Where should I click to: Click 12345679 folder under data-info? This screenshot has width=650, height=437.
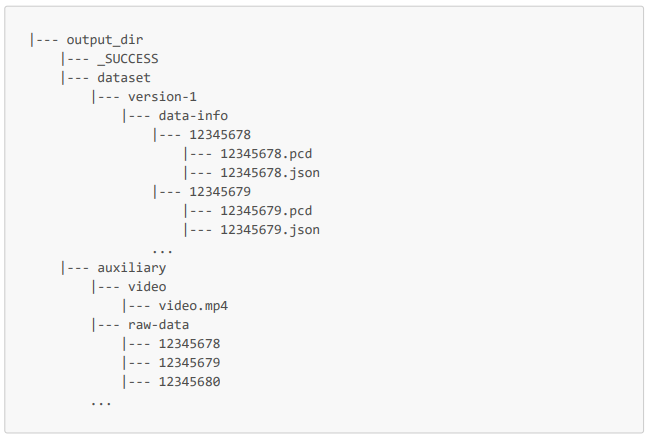(220, 192)
